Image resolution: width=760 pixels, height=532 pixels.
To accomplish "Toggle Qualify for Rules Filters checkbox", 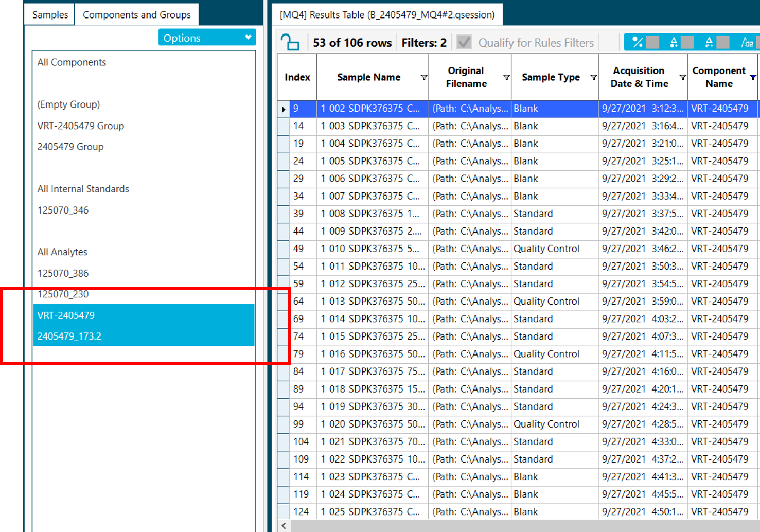I will tap(464, 42).
